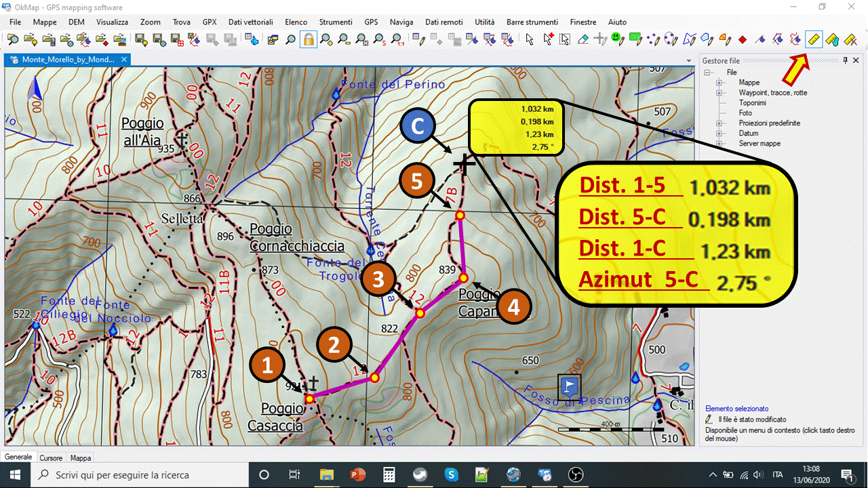Open the Windows Start menu
The height and width of the screenshot is (488, 868).
pyautogui.click(x=15, y=474)
